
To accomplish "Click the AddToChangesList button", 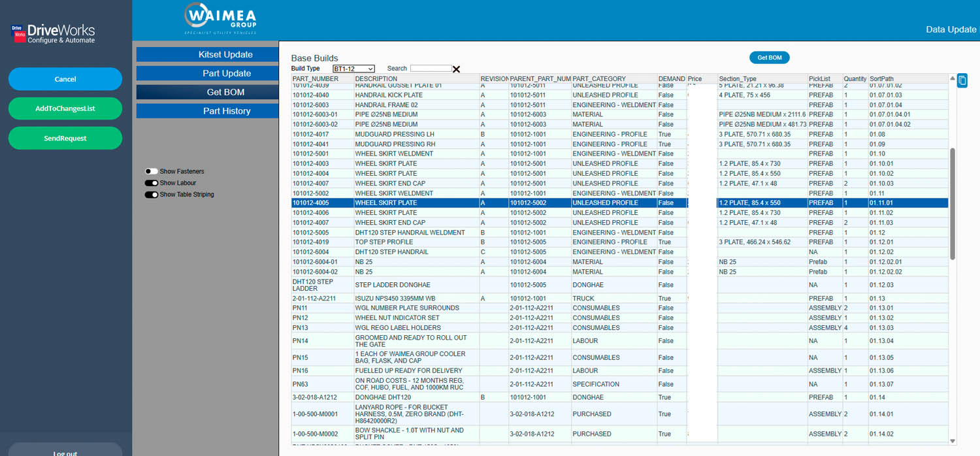I will (65, 108).
